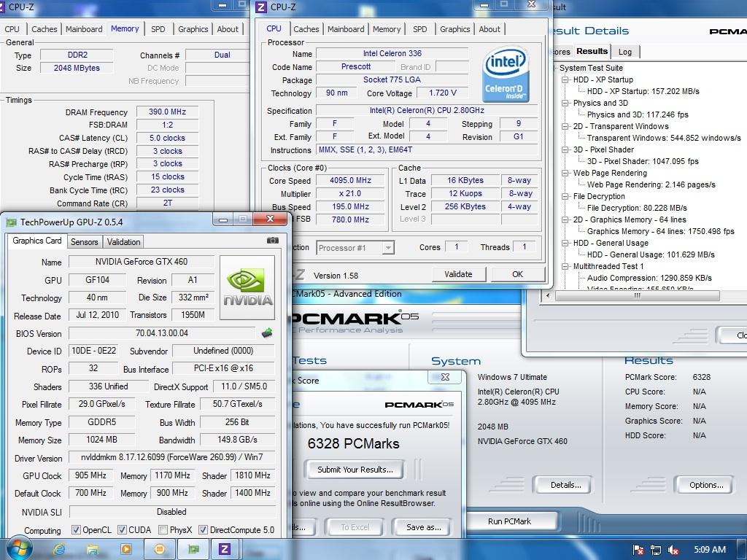
Task: Close the PCMark score dialog
Action: pyautogui.click(x=445, y=377)
